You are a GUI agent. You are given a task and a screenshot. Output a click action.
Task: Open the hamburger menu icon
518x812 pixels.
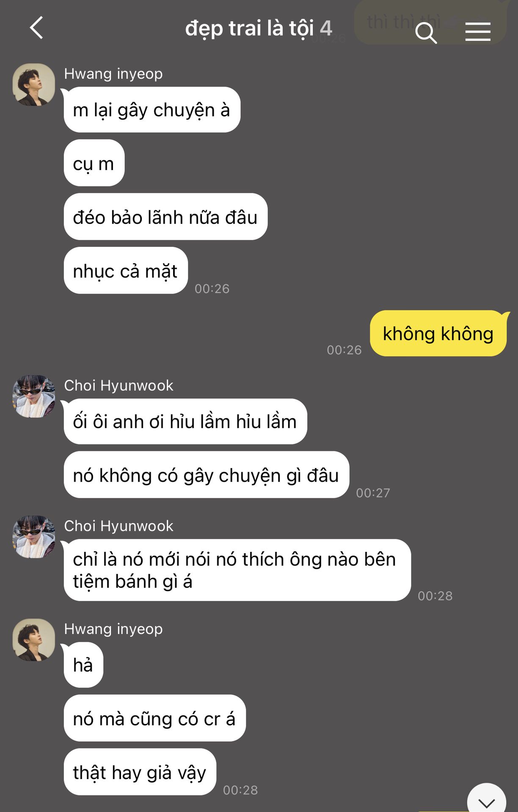478,32
